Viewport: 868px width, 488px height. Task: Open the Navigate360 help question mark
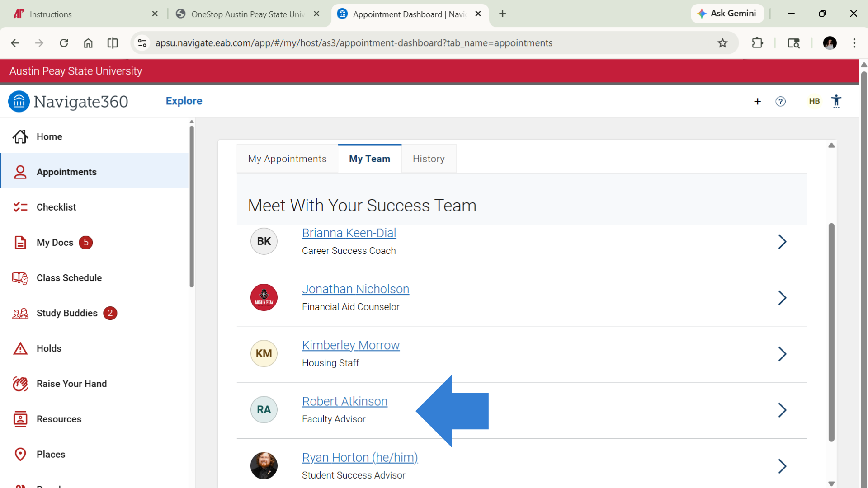pyautogui.click(x=781, y=101)
